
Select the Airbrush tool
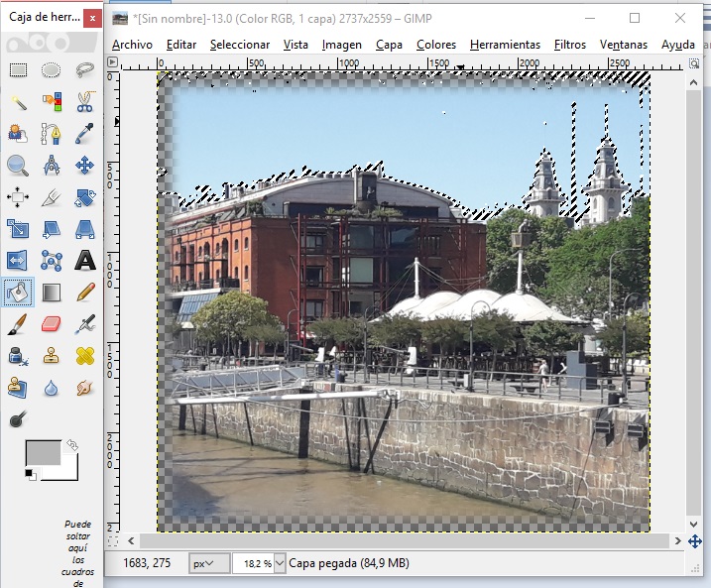click(x=85, y=324)
